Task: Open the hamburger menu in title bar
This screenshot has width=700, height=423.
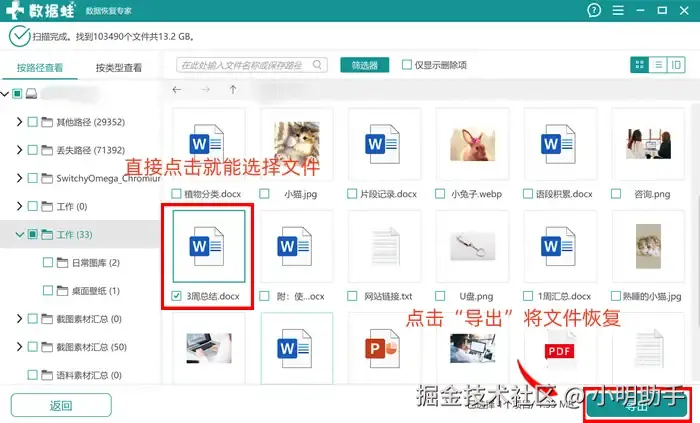Action: tap(618, 10)
